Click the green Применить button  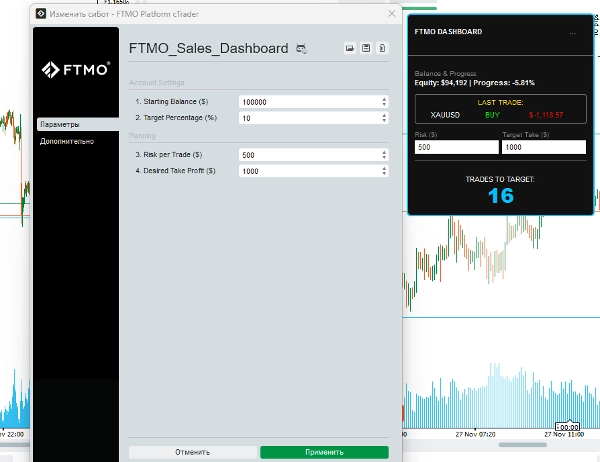coord(324,452)
